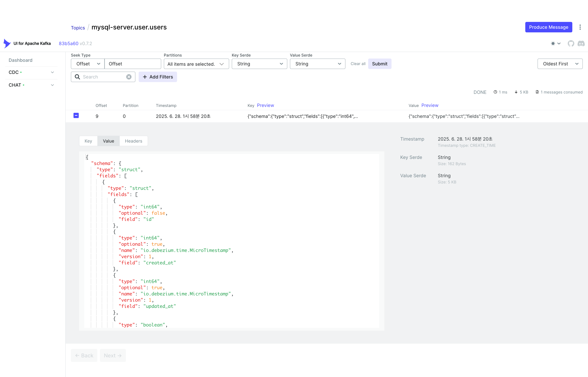Image resolution: width=588 pixels, height=377 pixels.
Task: Click the Topics breadcrumb link
Action: click(78, 28)
